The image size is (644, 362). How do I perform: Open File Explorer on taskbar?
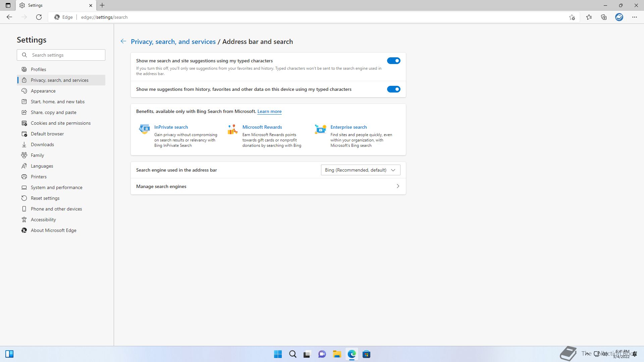point(337,354)
